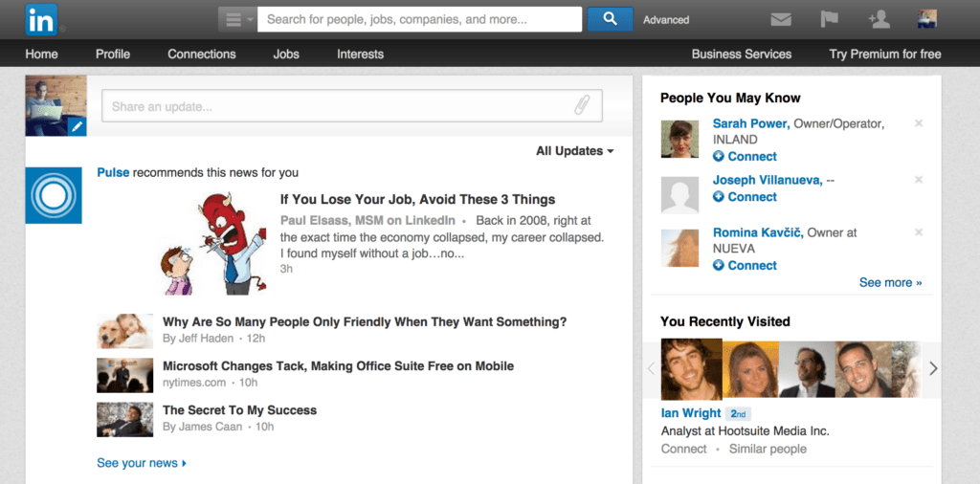Go to the Jobs menu
This screenshot has height=484, width=980.
tap(285, 55)
